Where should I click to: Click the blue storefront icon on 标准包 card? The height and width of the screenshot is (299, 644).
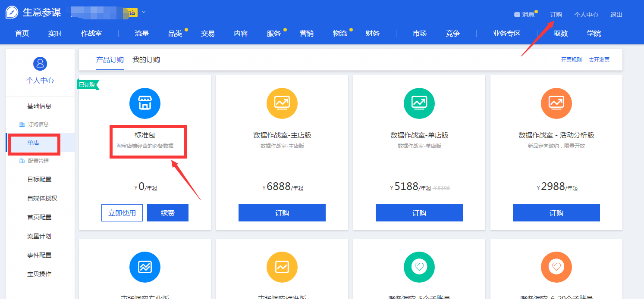click(x=145, y=103)
